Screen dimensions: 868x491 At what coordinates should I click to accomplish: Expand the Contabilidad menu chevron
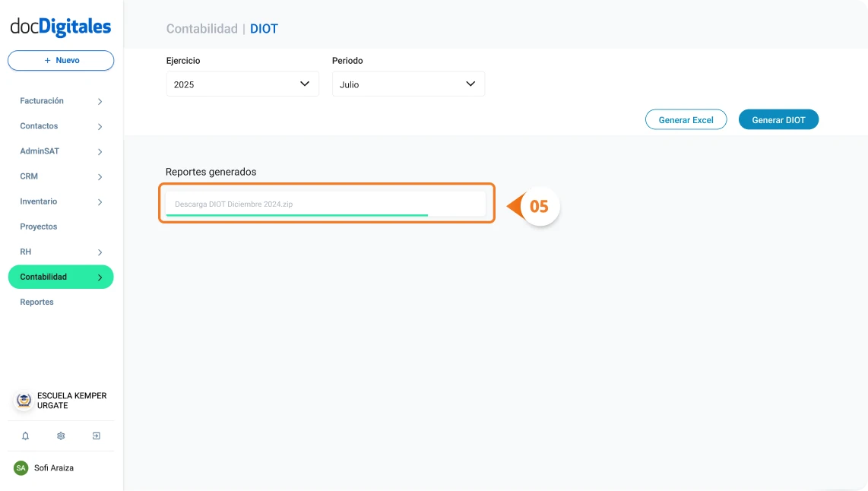(97, 277)
